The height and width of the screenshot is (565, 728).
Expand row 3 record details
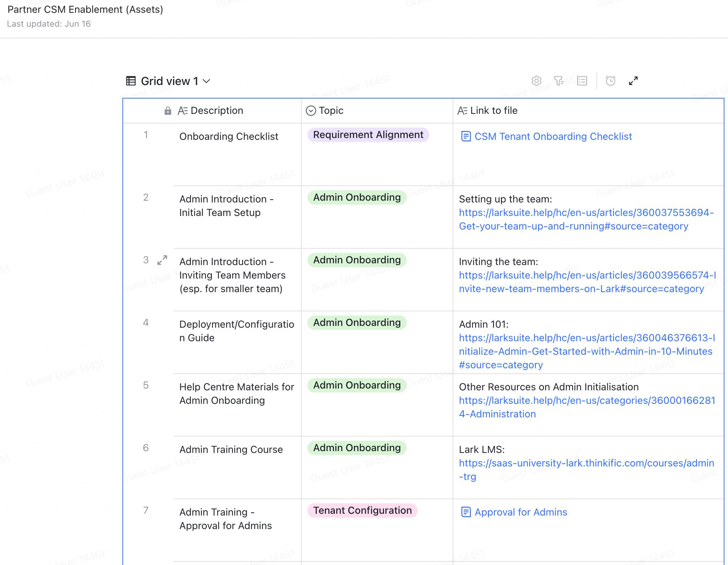(x=162, y=260)
